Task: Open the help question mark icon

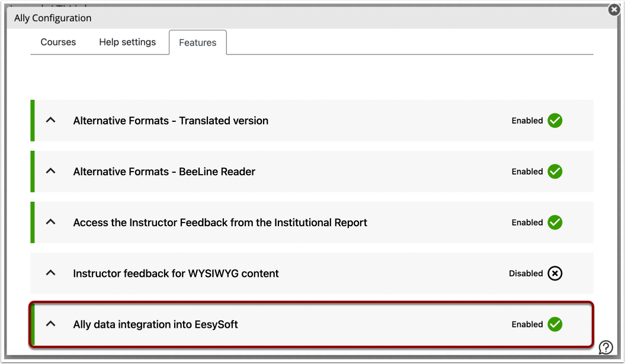Action: coord(605,346)
